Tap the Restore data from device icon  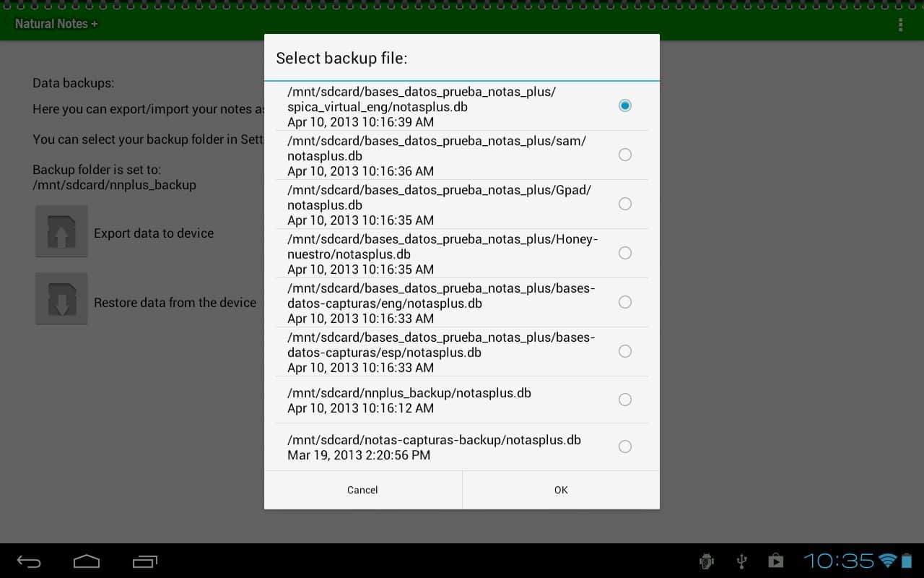click(61, 299)
